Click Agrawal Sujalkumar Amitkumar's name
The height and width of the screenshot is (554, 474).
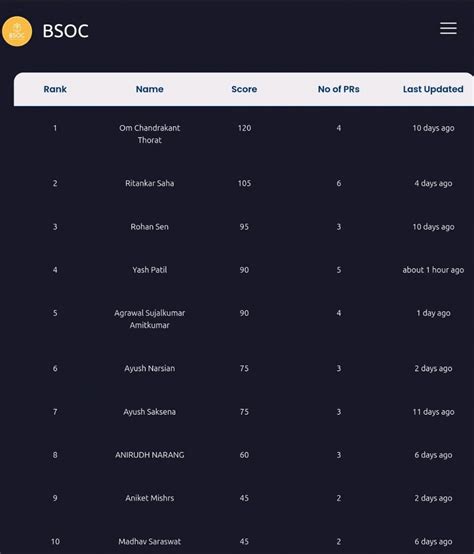coord(149,319)
